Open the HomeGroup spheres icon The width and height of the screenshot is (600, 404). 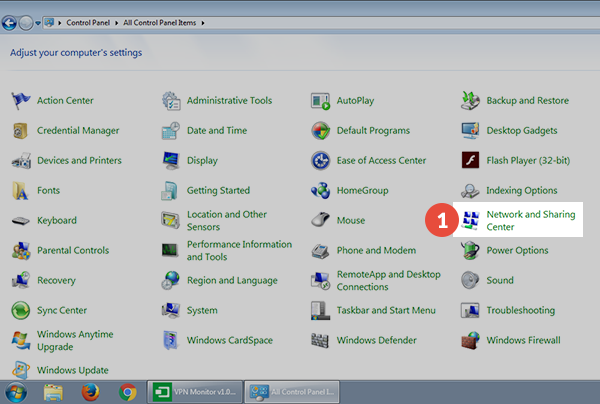pyautogui.click(x=320, y=191)
